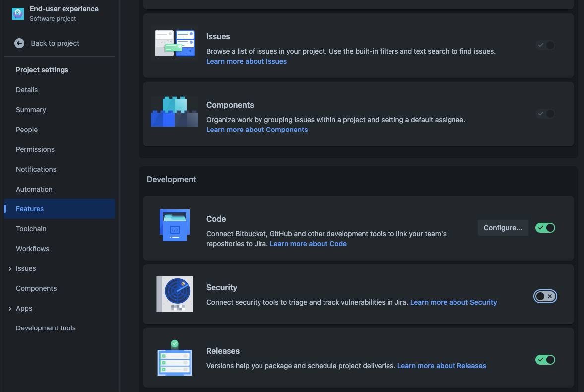Select Development tools in the sidebar
This screenshot has height=392, width=584.
tap(46, 328)
